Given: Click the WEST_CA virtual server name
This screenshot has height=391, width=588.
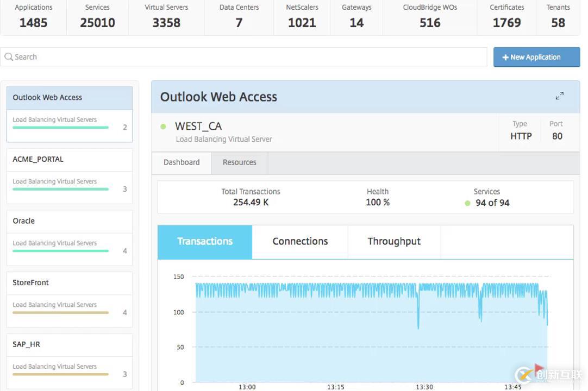Looking at the screenshot, I should point(198,127).
